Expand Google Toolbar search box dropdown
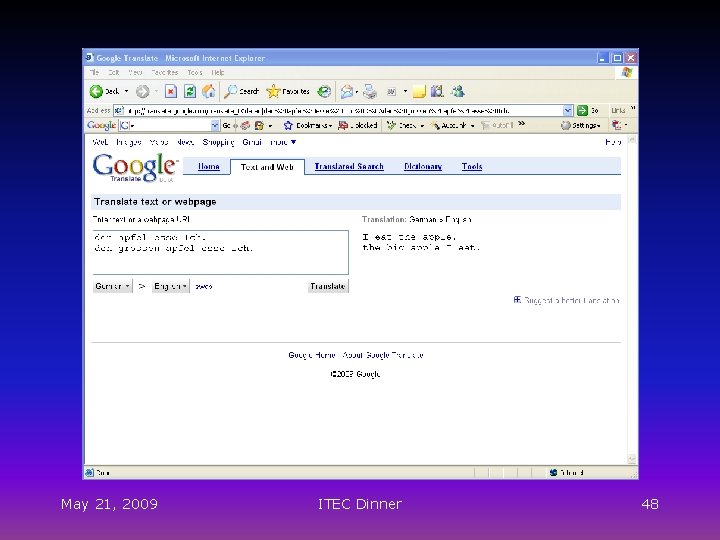The image size is (720, 540). click(x=215, y=125)
